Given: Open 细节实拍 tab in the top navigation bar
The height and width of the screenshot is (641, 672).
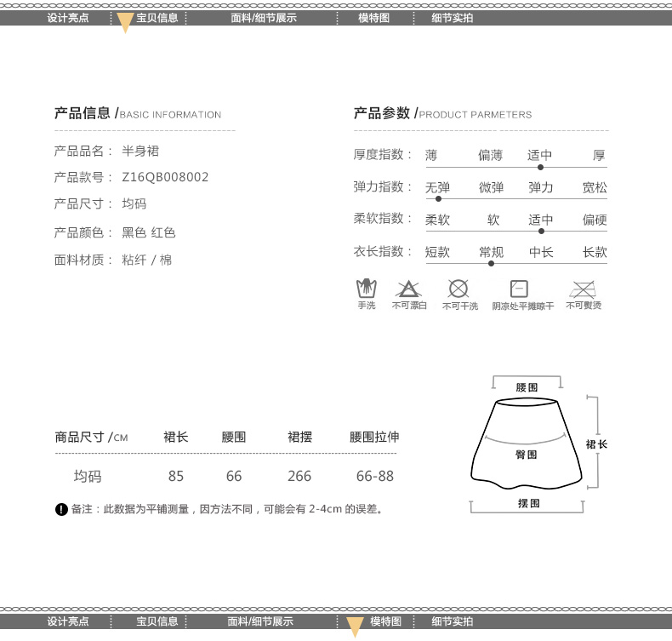Looking at the screenshot, I should (453, 18).
